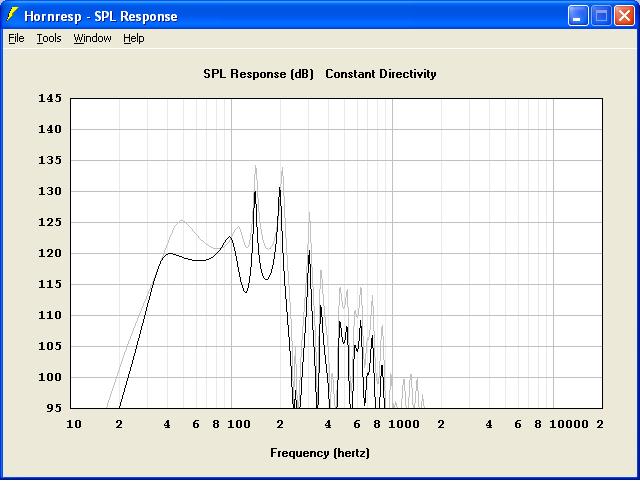Click the 130 dB axis value

point(50,191)
